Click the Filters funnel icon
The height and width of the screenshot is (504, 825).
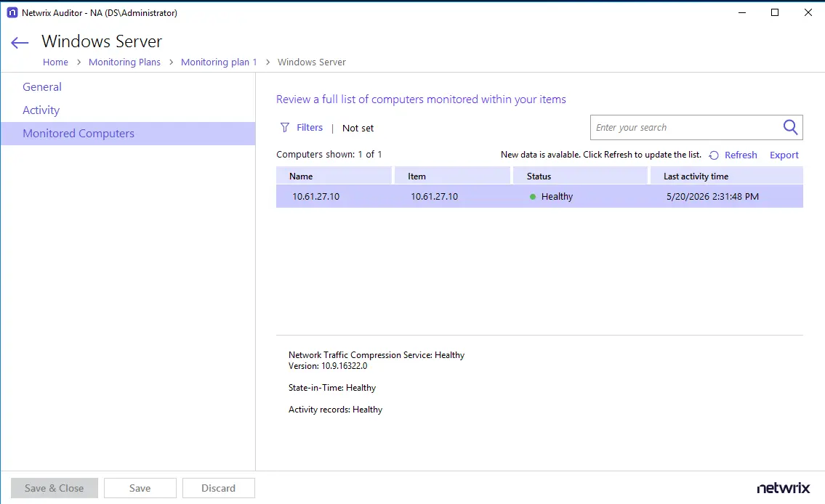pos(285,127)
